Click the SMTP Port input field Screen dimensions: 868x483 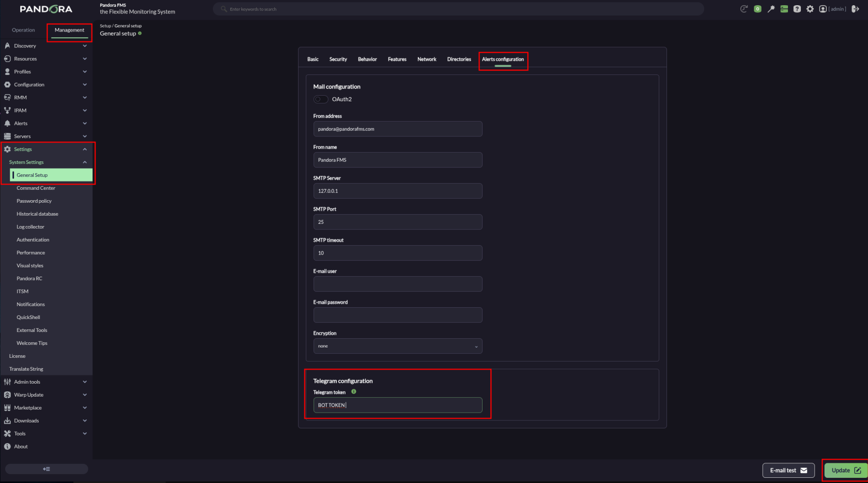point(398,222)
